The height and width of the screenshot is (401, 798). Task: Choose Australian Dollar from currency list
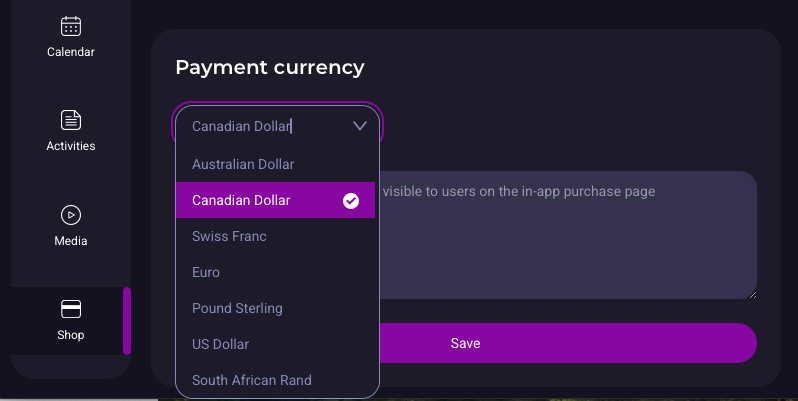click(x=243, y=164)
